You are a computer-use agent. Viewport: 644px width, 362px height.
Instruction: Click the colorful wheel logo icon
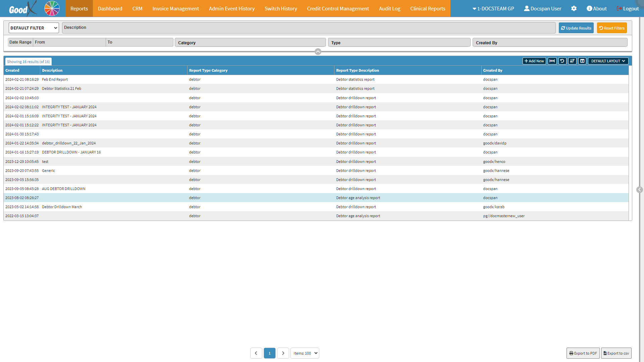click(52, 8)
